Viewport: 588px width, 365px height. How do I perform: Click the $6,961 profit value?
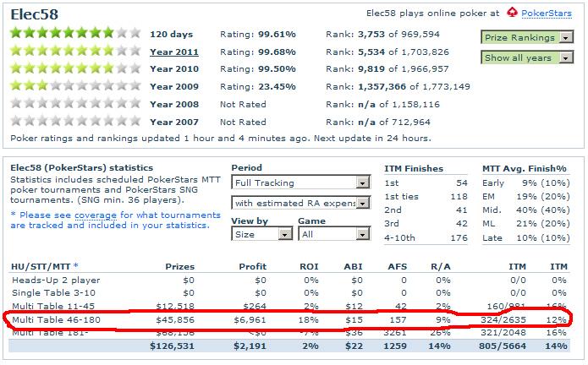coord(250,320)
